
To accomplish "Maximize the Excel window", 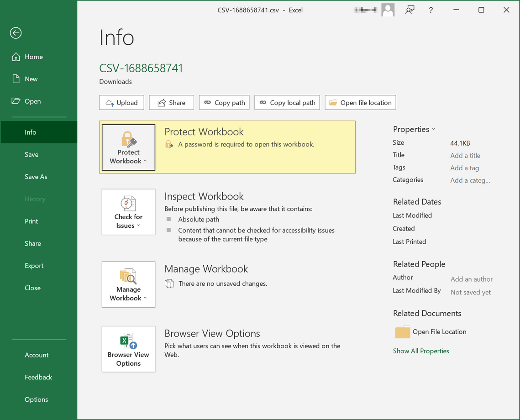I will pos(481,10).
